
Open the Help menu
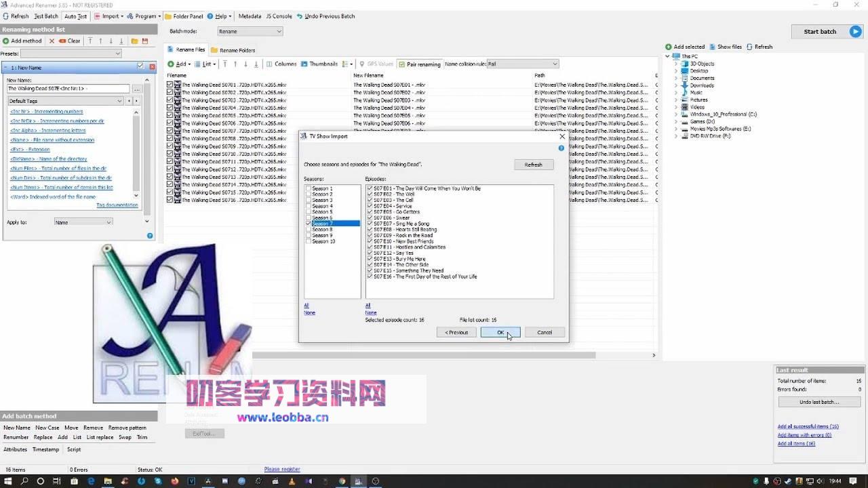[x=219, y=16]
